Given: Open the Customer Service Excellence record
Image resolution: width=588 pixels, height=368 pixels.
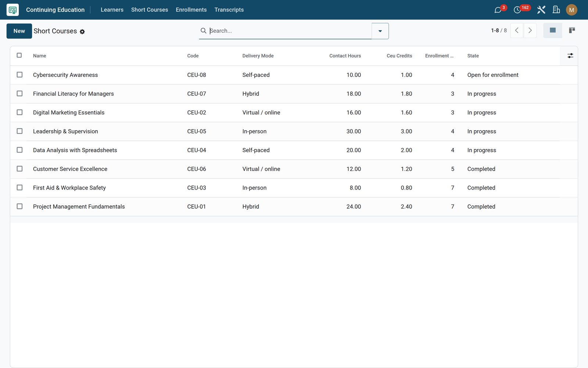Looking at the screenshot, I should (70, 169).
